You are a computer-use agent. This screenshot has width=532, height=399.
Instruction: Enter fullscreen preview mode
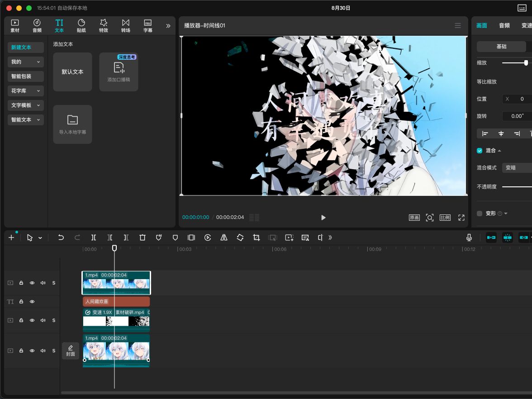tap(461, 218)
